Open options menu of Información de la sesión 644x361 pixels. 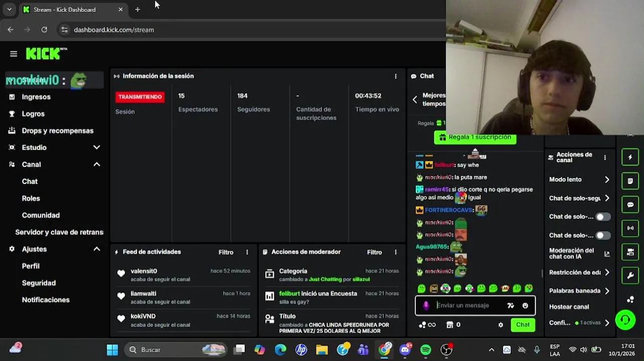(x=396, y=76)
